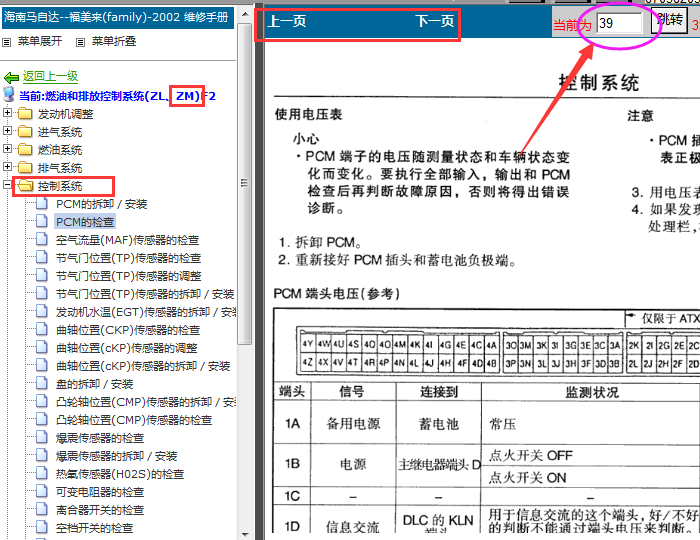The image size is (700, 540).
Task: Click the page icon beside 热氧传感器(H02S)的检查
Action: click(42, 474)
